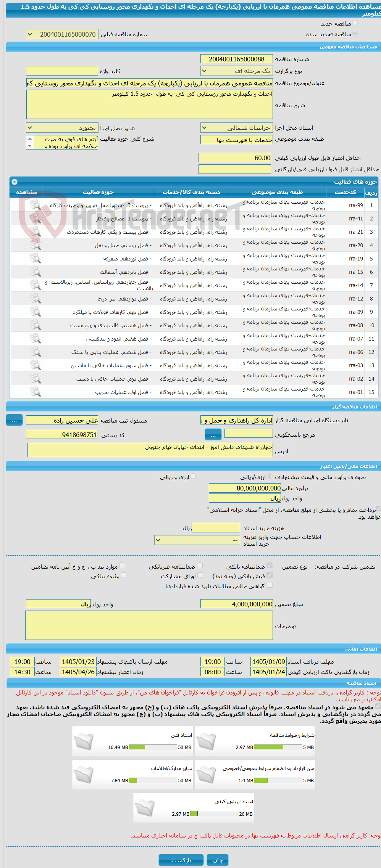
Task: Click the اسناد ارزیابی کیفی size bar
Action: click(214, 813)
